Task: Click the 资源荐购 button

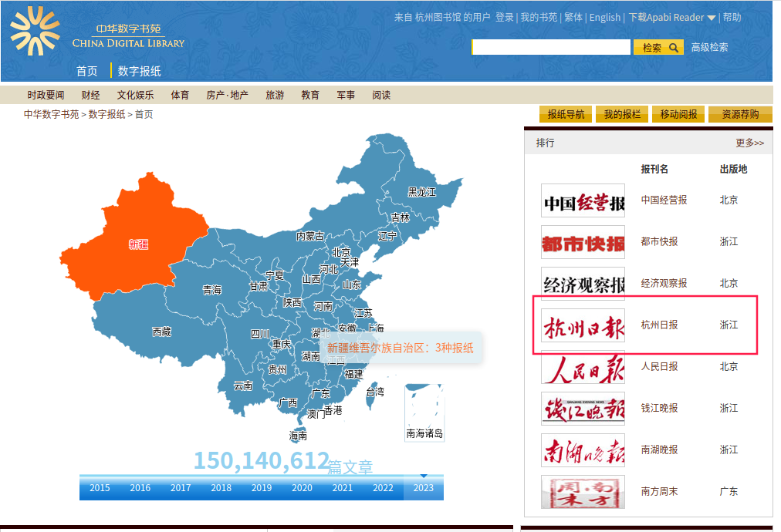Action: [x=740, y=114]
